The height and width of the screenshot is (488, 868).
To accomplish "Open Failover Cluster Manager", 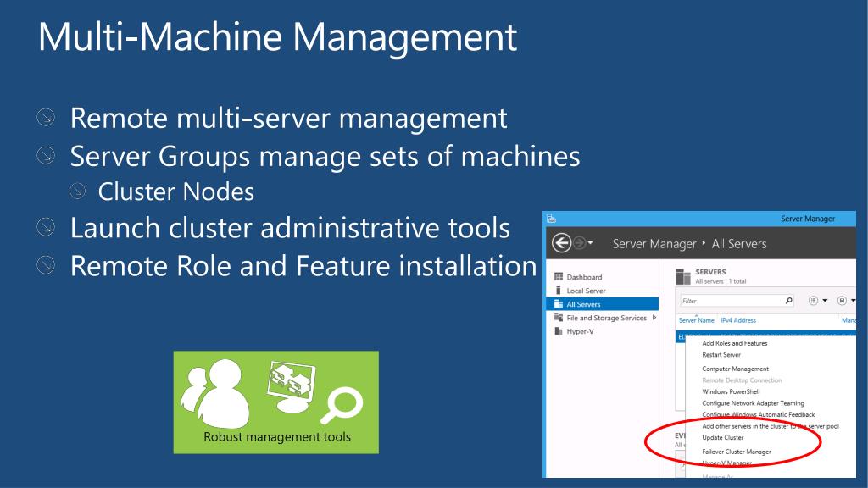I will click(737, 452).
